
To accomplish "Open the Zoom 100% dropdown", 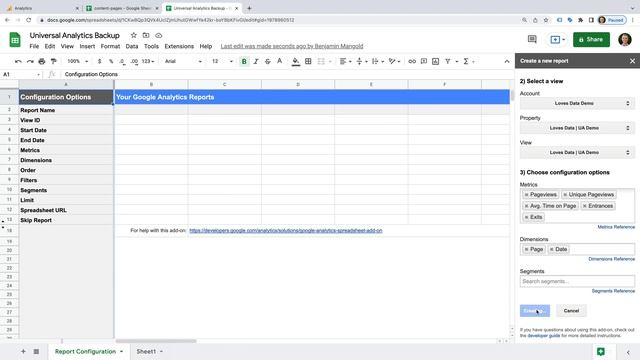I will [78, 61].
